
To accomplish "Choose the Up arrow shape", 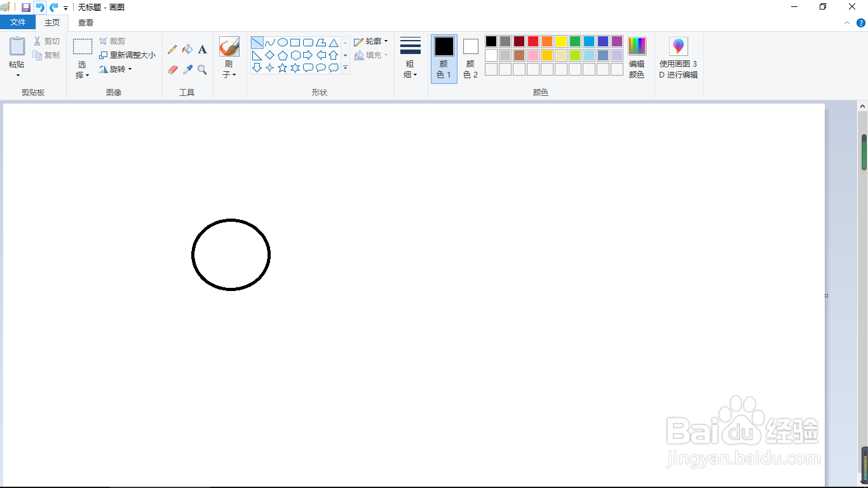I will (x=334, y=55).
